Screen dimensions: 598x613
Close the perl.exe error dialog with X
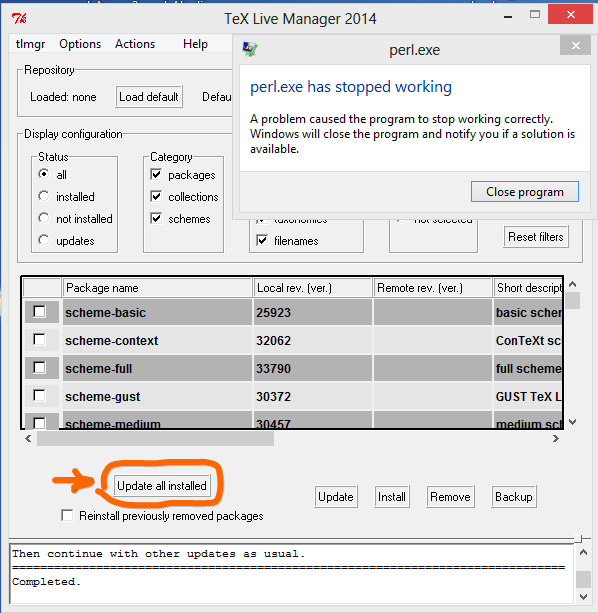(x=575, y=45)
